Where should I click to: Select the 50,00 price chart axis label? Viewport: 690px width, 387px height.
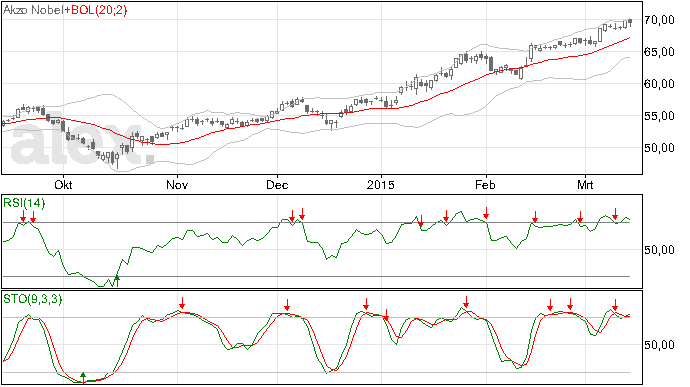pyautogui.click(x=659, y=148)
